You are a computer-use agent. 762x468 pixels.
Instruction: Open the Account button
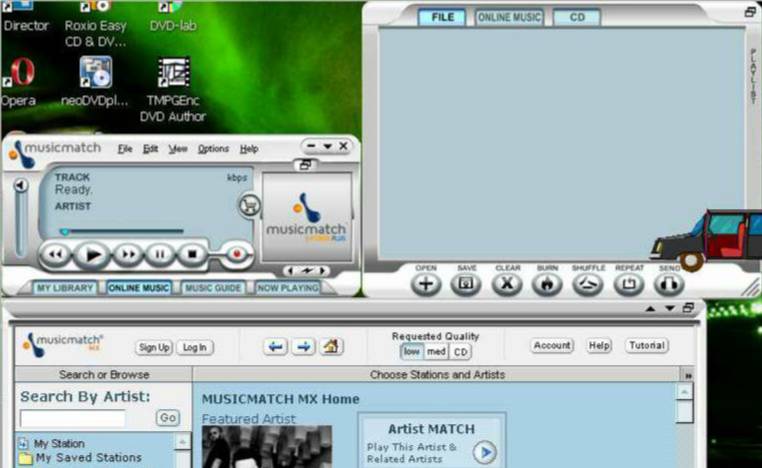coord(552,346)
